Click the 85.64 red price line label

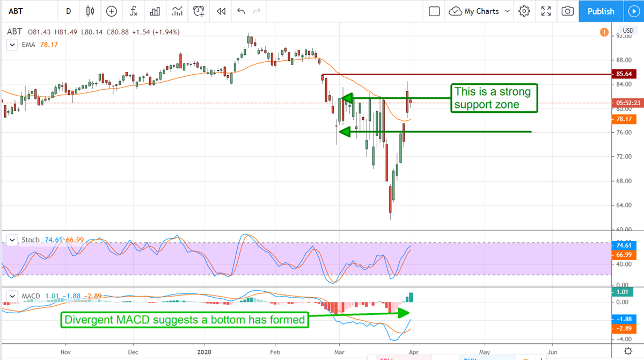625,74
